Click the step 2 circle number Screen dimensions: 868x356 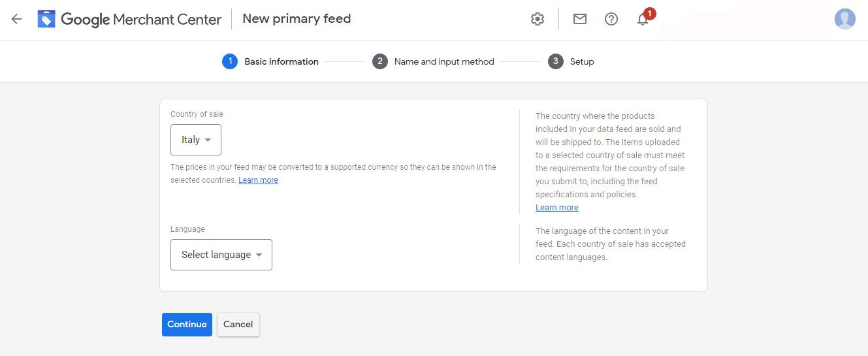tap(380, 61)
